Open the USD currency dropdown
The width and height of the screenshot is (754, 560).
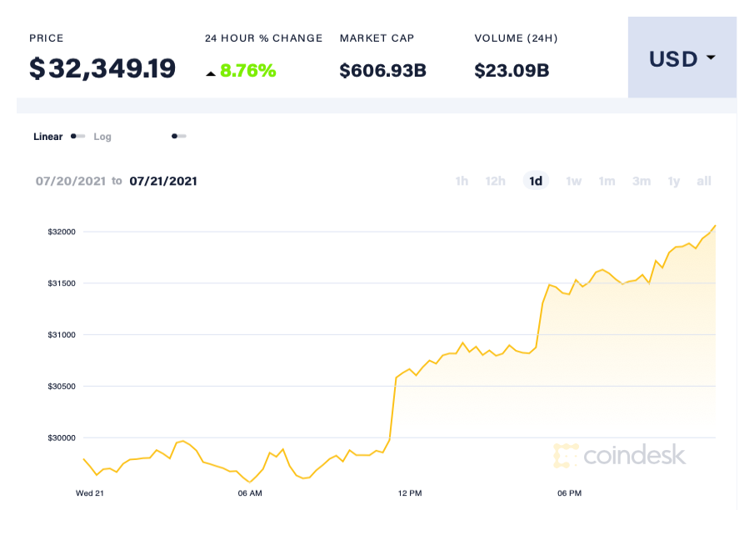[x=681, y=58]
